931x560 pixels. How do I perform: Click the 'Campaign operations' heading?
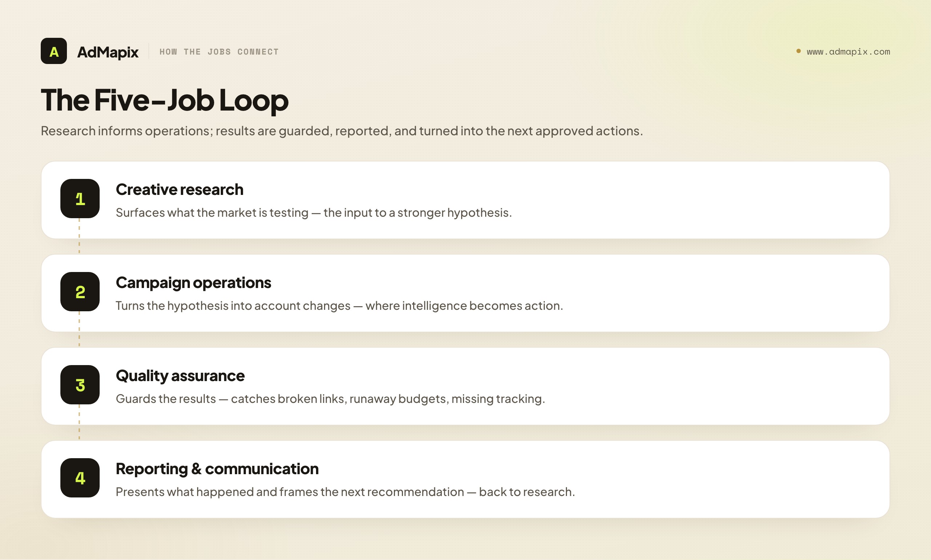pyautogui.click(x=193, y=283)
